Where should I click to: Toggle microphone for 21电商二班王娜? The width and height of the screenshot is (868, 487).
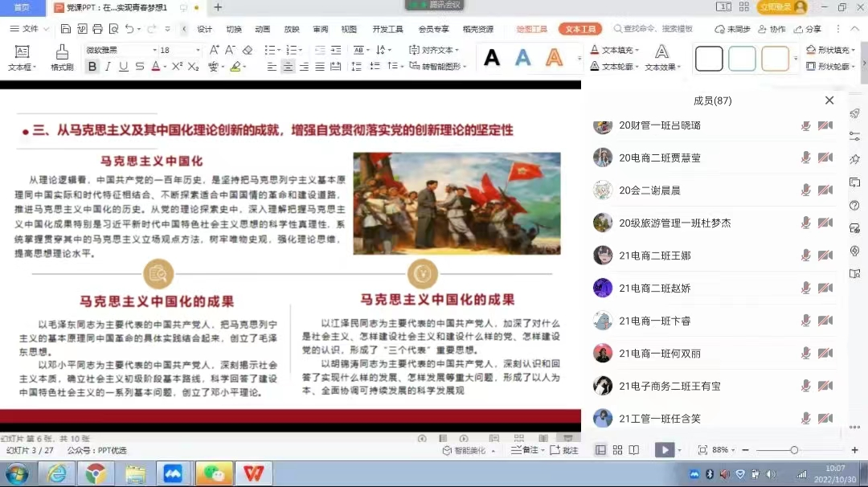[805, 256]
